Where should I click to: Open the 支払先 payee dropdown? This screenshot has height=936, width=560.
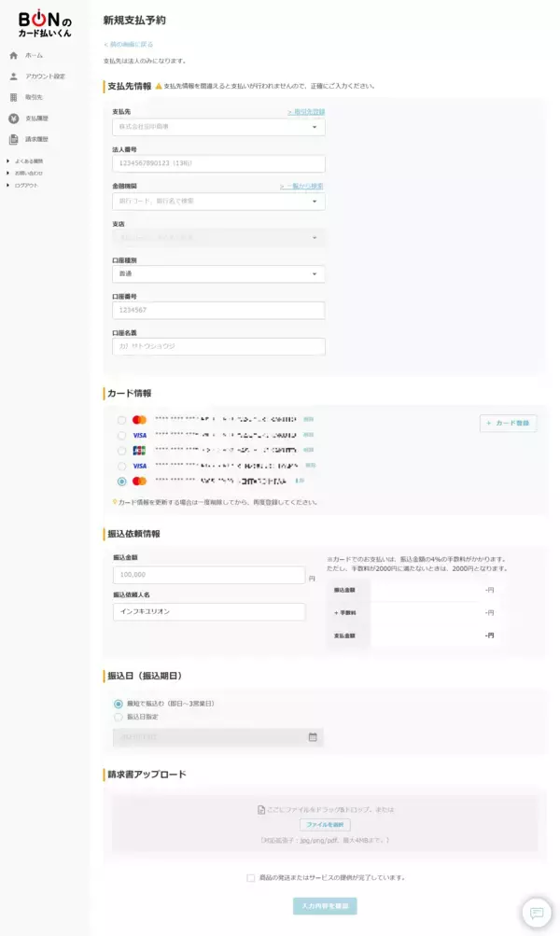[x=218, y=127]
